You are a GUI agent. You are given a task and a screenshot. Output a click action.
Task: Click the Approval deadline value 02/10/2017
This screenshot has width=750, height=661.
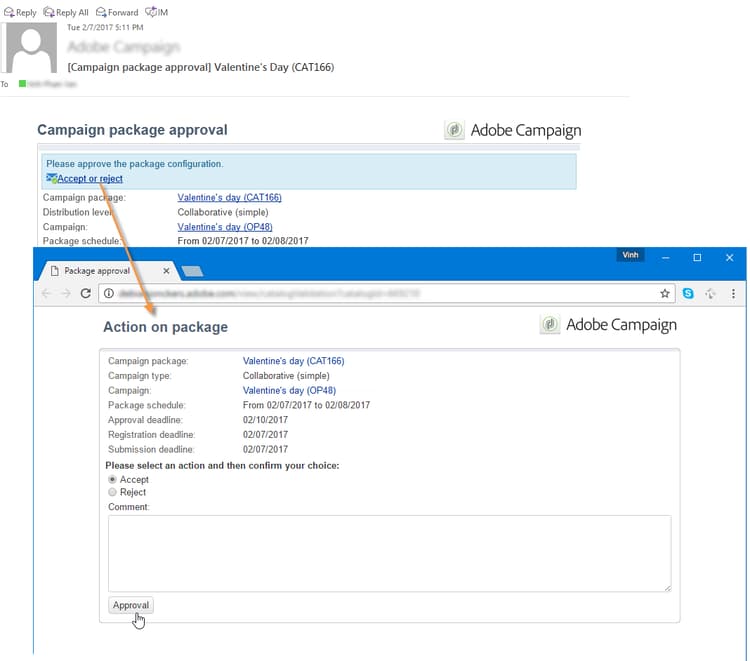(265, 419)
